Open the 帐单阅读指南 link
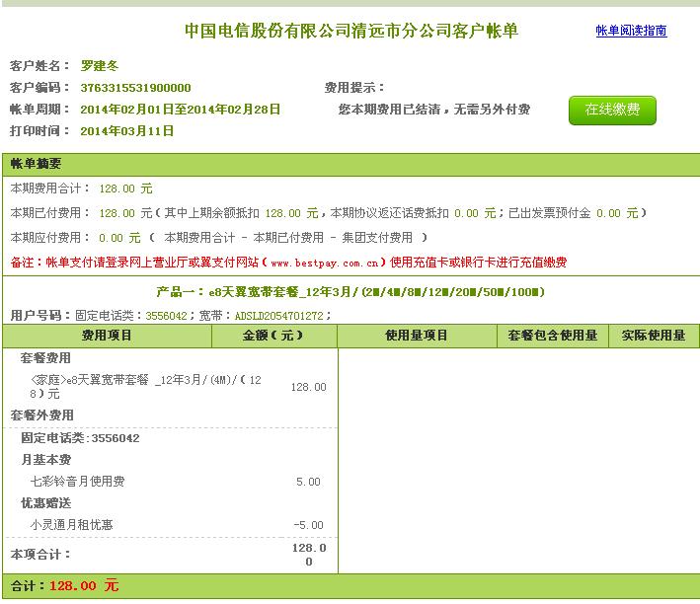Viewport: 700px width, 604px height. point(631,31)
